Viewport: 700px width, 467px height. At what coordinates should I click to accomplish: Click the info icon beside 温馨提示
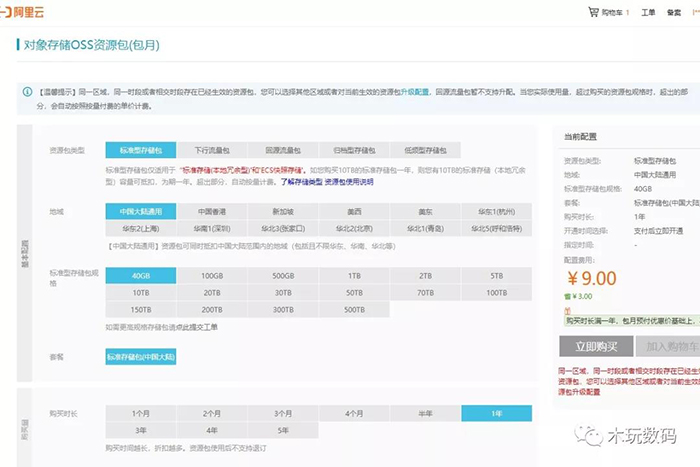27,92
